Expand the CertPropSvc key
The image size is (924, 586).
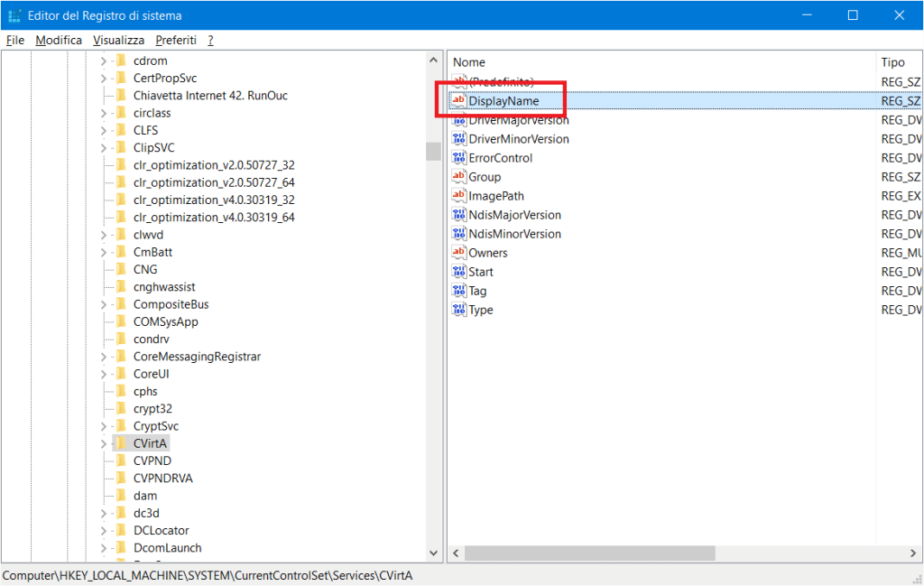tap(104, 79)
